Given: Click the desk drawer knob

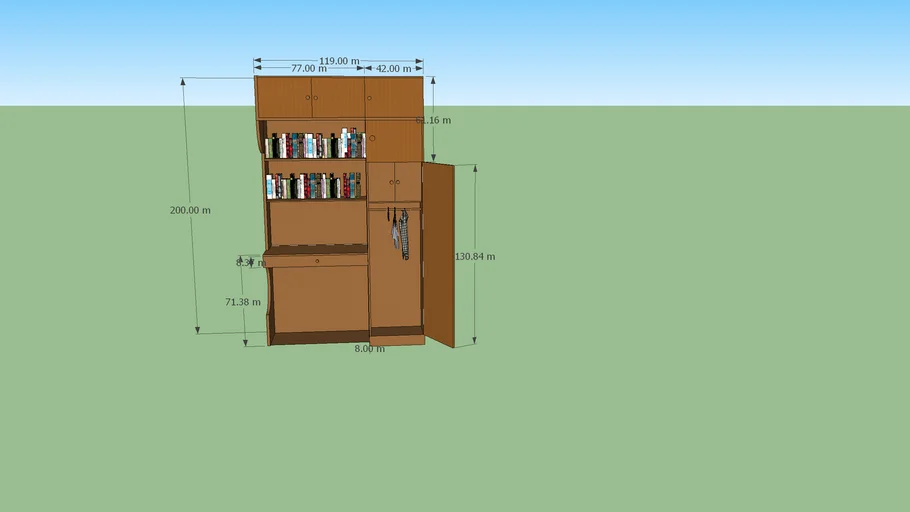Looking at the screenshot, I should (x=317, y=261).
